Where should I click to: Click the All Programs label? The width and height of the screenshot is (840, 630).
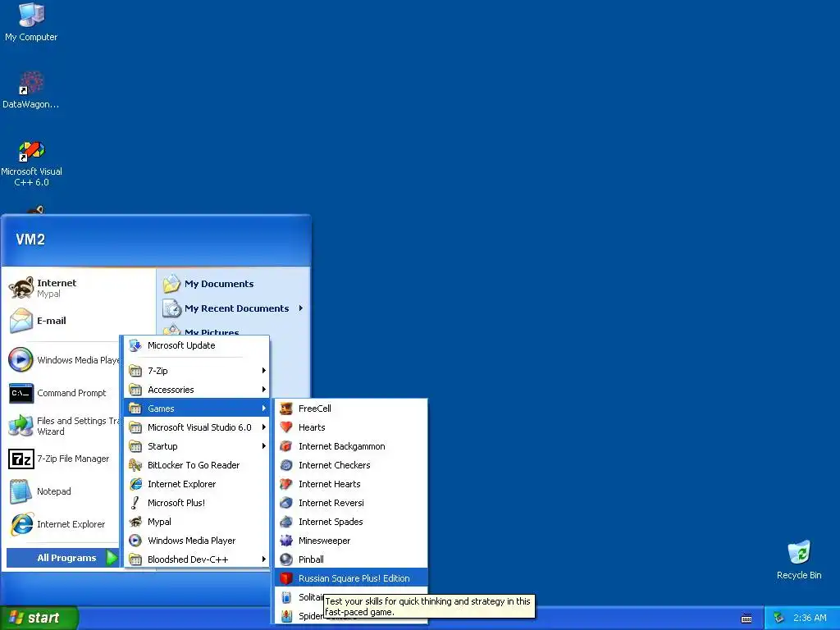click(x=66, y=558)
